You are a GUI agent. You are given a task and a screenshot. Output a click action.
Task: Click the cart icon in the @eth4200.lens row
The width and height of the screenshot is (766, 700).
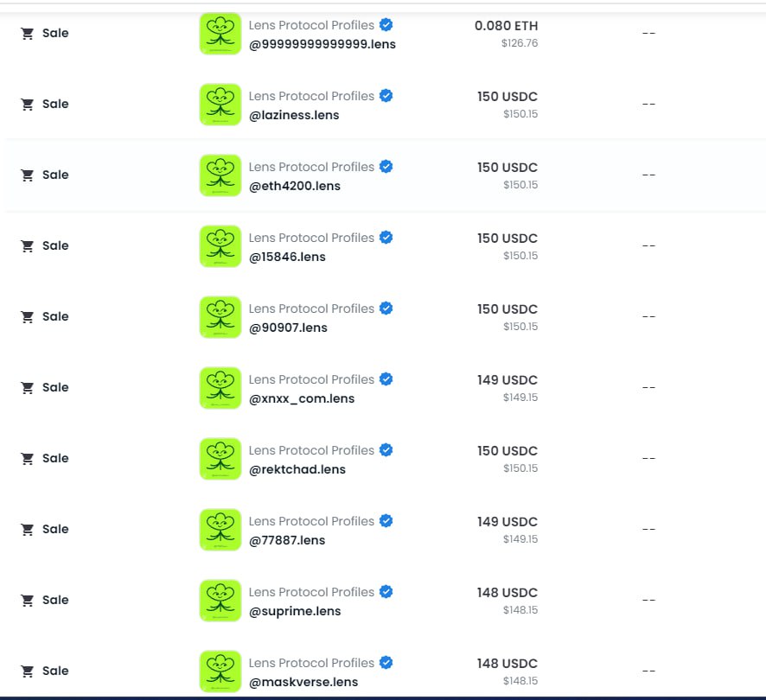coord(28,175)
